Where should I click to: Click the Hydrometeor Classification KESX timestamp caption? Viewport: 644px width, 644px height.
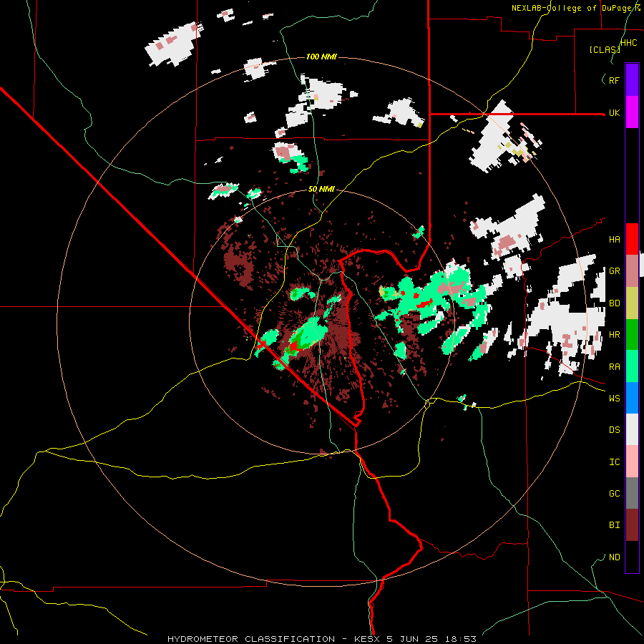pos(321,639)
